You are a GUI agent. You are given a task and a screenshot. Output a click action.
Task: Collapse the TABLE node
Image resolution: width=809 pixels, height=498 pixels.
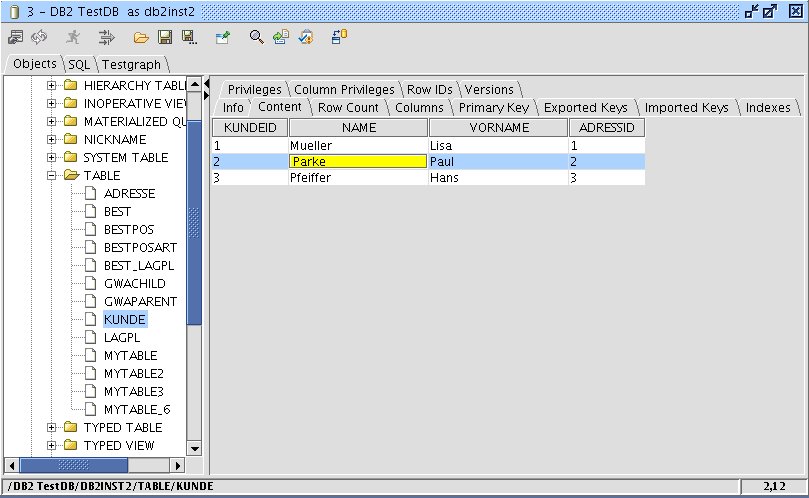pos(52,175)
